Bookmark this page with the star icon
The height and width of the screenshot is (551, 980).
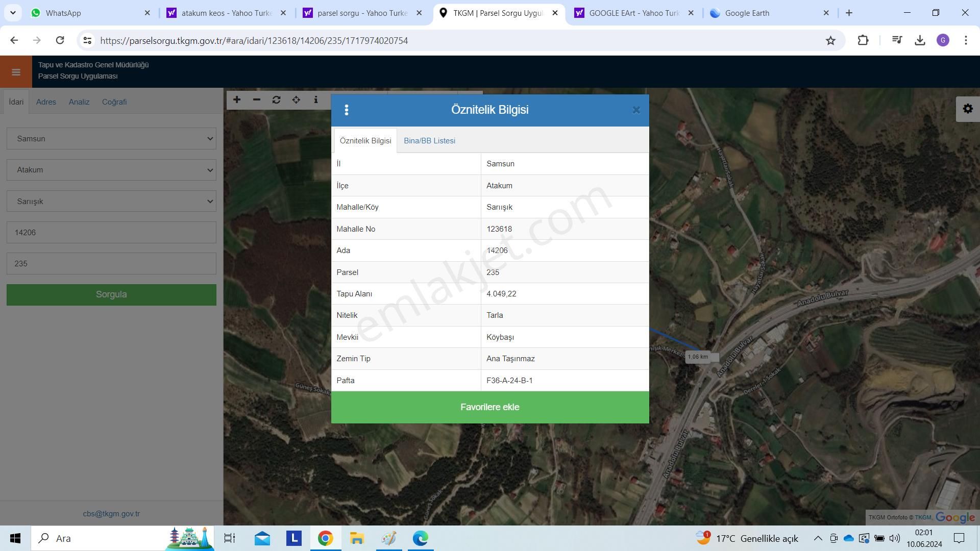(830, 41)
